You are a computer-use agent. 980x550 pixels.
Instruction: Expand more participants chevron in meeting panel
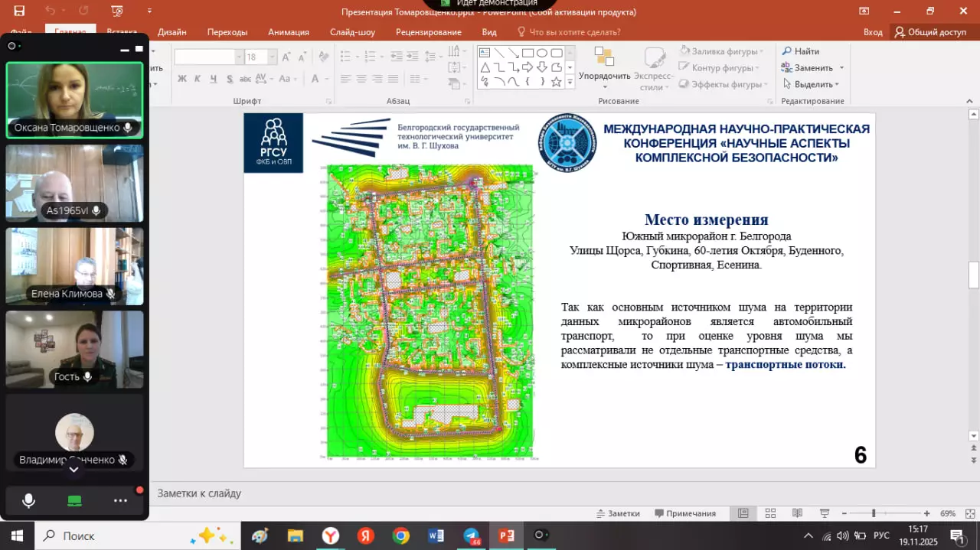[74, 470]
